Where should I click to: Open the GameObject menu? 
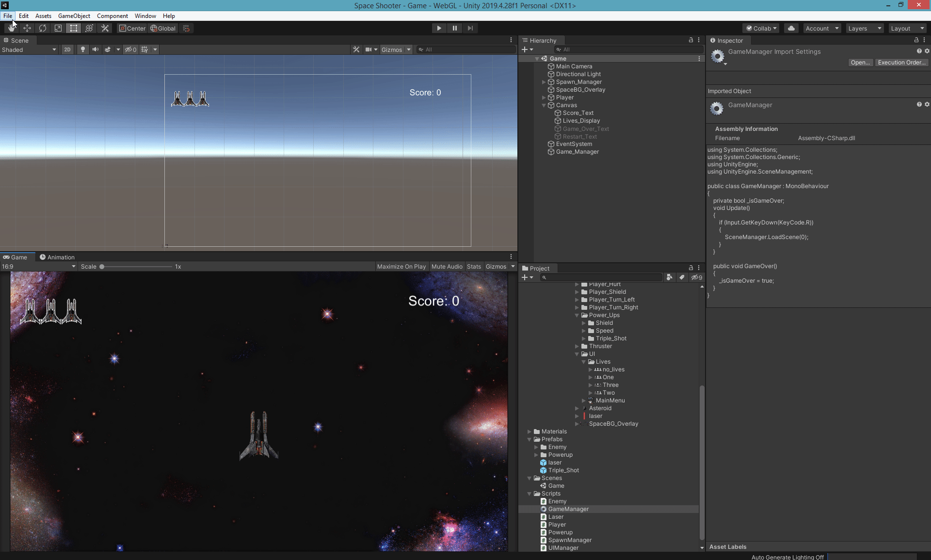[x=74, y=16]
